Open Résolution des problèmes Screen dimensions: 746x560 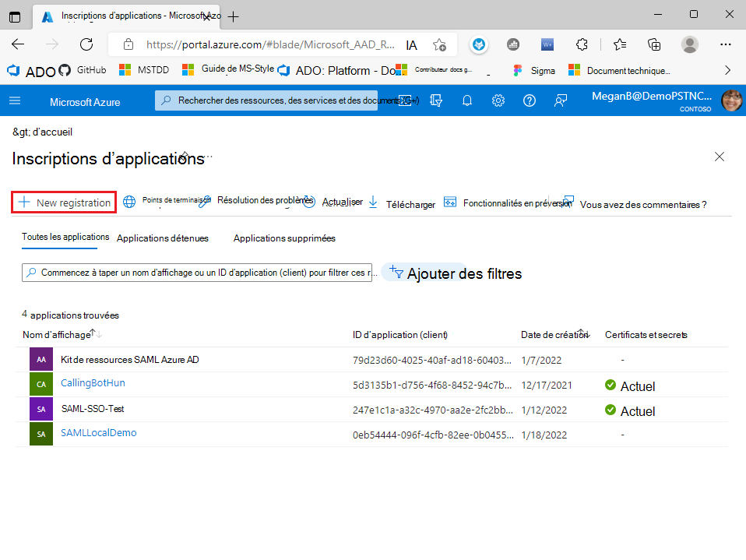coord(256,201)
